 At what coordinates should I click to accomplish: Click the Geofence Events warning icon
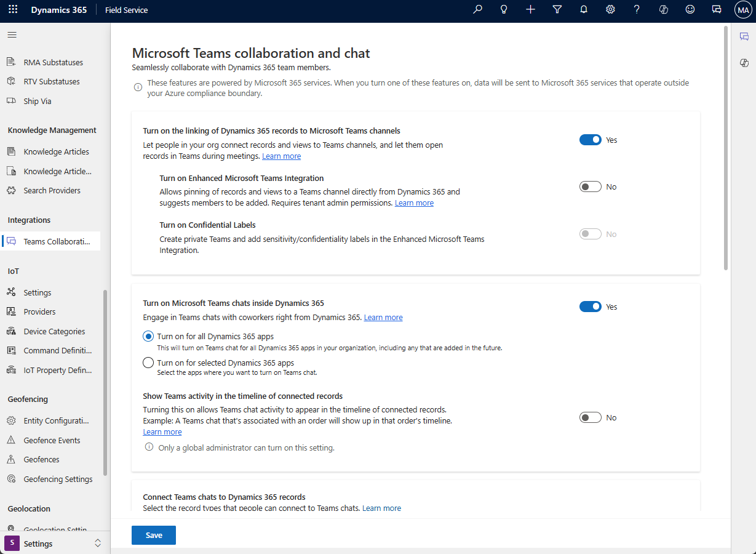click(x=11, y=440)
